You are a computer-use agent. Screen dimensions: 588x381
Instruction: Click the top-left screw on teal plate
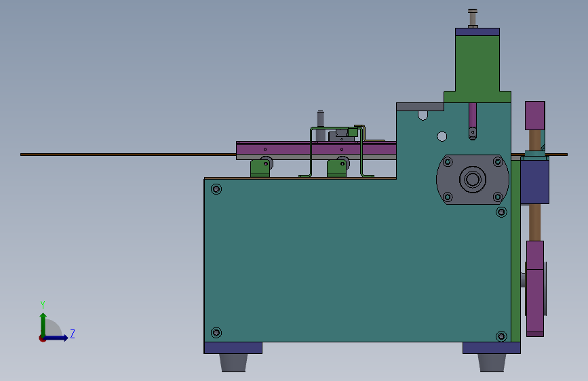pos(216,189)
